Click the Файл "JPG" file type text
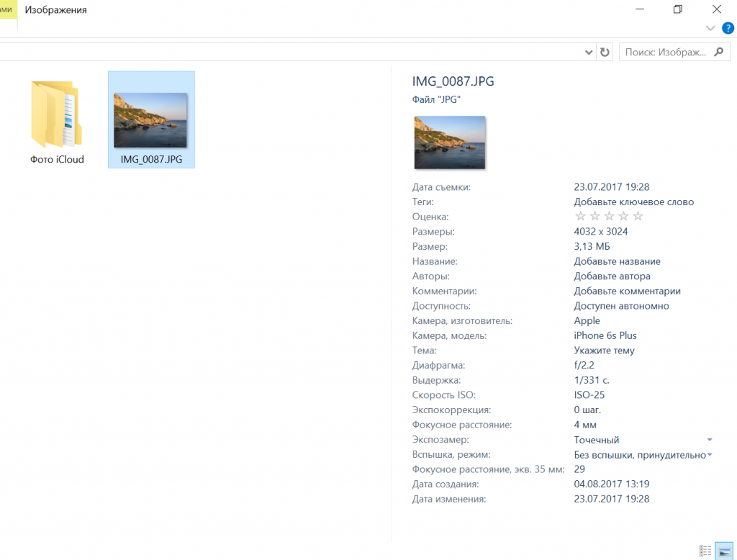Viewport: 737px width, 560px height. [x=436, y=99]
